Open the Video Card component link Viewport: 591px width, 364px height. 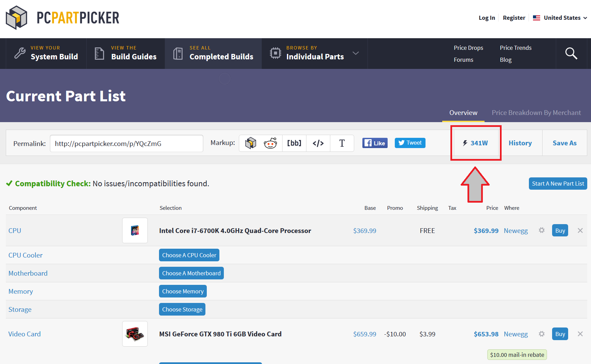[25, 334]
